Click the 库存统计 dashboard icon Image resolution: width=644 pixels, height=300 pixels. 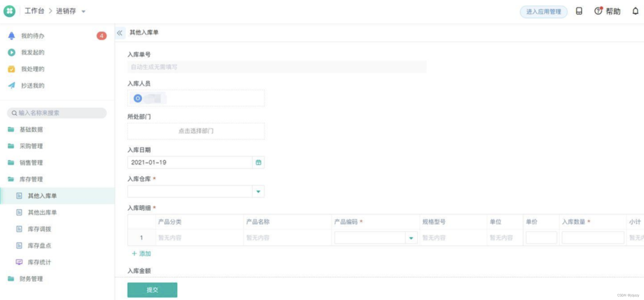coord(19,262)
